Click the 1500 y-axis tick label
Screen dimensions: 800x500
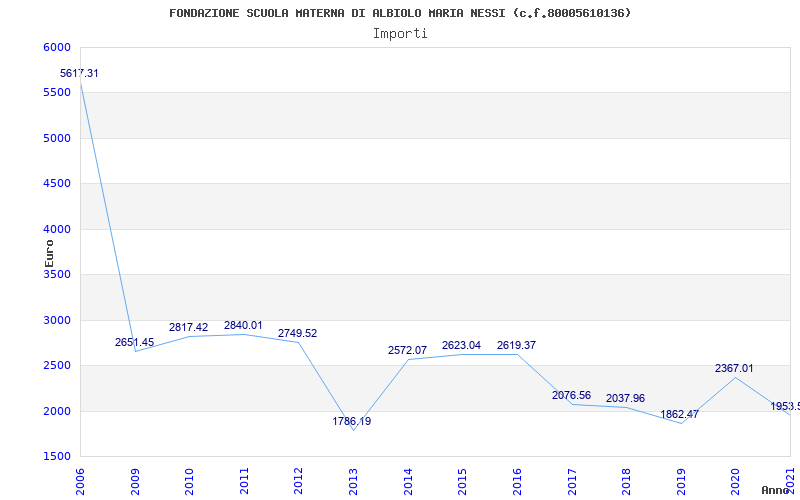pyautogui.click(x=55, y=457)
